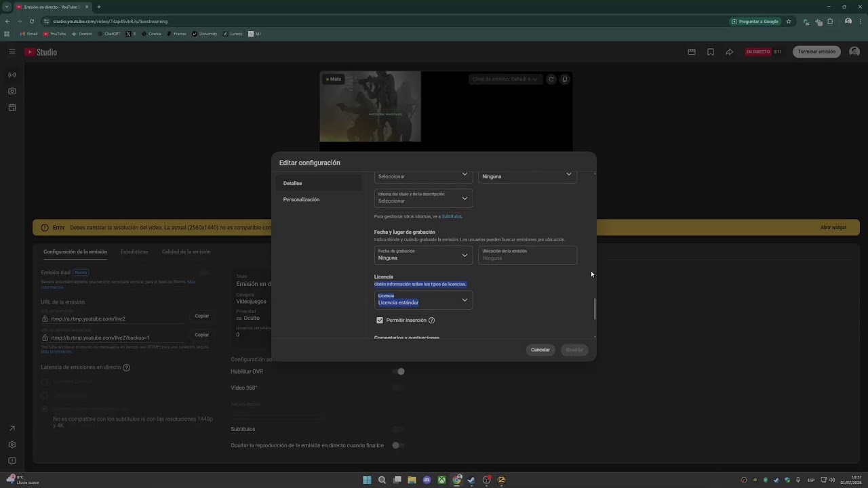Viewport: 868px width, 488px height.
Task: Click the share arrow icon in header
Action: [730, 52]
